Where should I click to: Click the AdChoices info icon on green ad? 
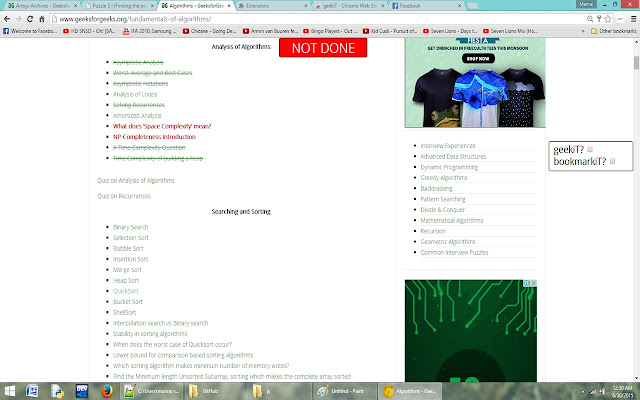coord(527,283)
